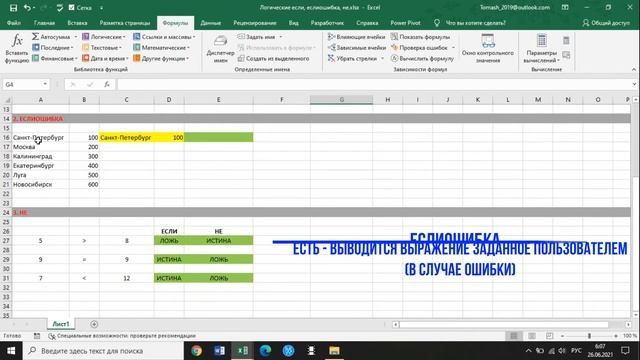Switch to the Вставка ribbon tab
Screen dimensions: 640x360
[77, 23]
